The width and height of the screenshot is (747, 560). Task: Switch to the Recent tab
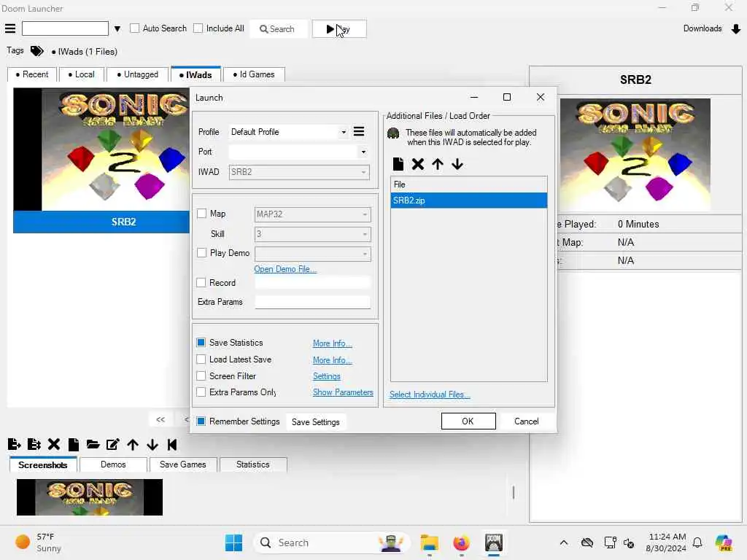tap(32, 74)
